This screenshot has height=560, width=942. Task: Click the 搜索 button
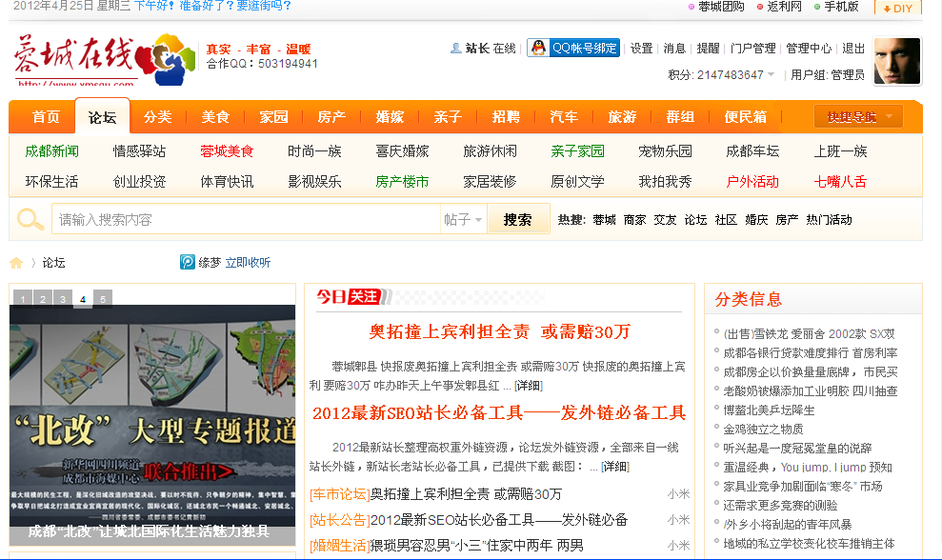point(518,219)
